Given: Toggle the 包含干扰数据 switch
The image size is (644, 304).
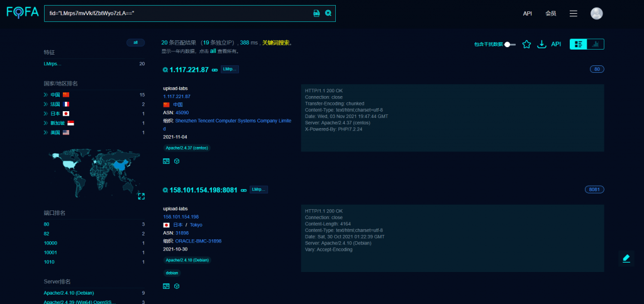Looking at the screenshot, I should [x=509, y=45].
